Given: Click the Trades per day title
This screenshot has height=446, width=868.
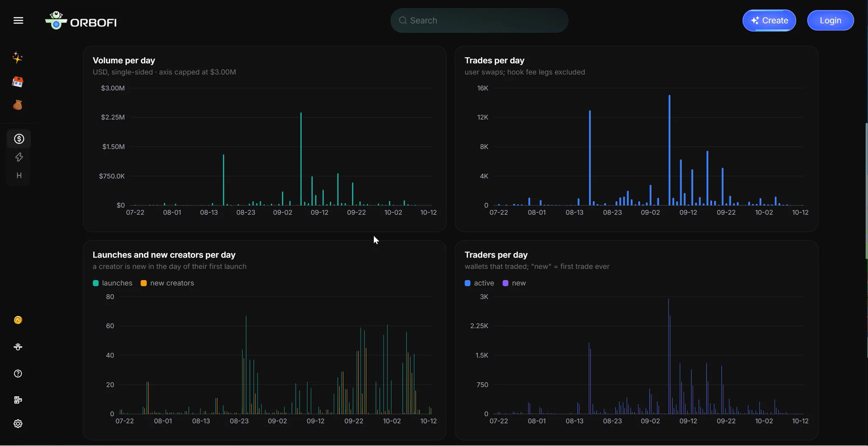Looking at the screenshot, I should tap(494, 60).
